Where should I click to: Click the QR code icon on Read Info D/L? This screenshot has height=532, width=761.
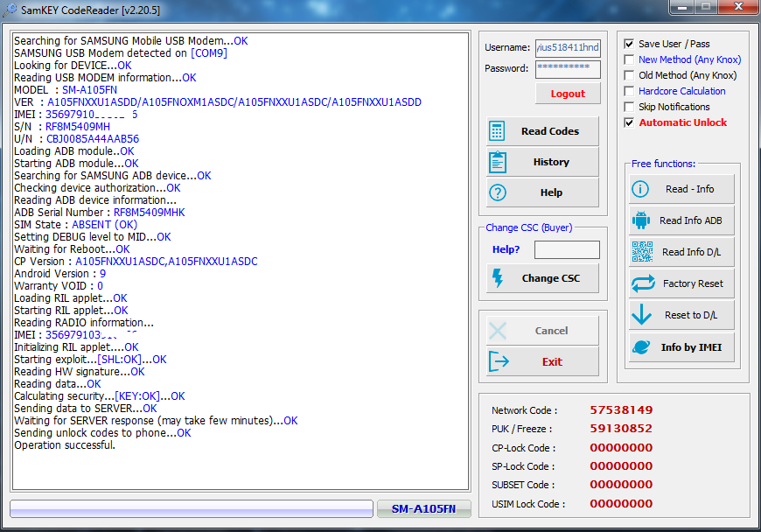[642, 252]
